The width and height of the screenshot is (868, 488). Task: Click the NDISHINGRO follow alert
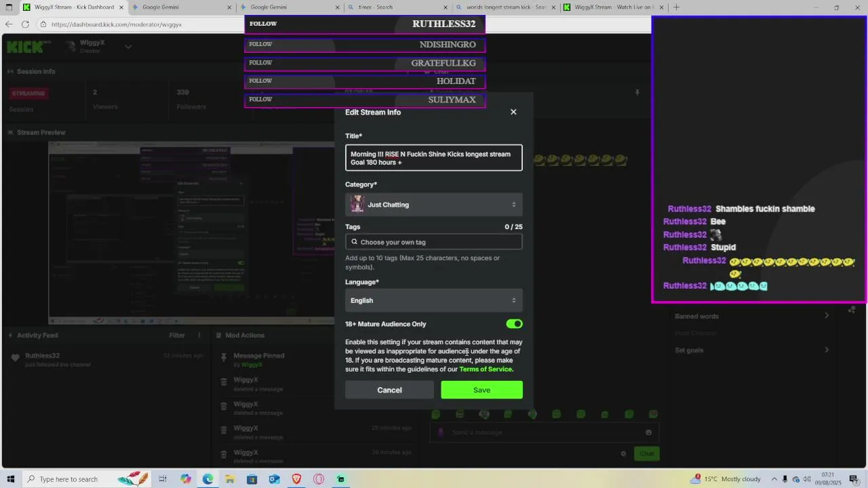[365, 45]
